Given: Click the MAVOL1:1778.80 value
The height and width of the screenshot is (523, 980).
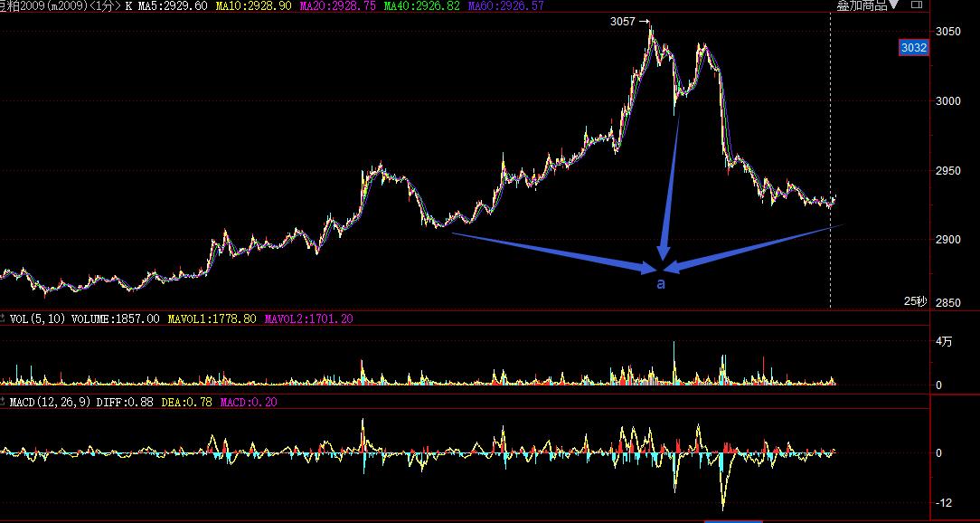Looking at the screenshot, I should point(212,319).
